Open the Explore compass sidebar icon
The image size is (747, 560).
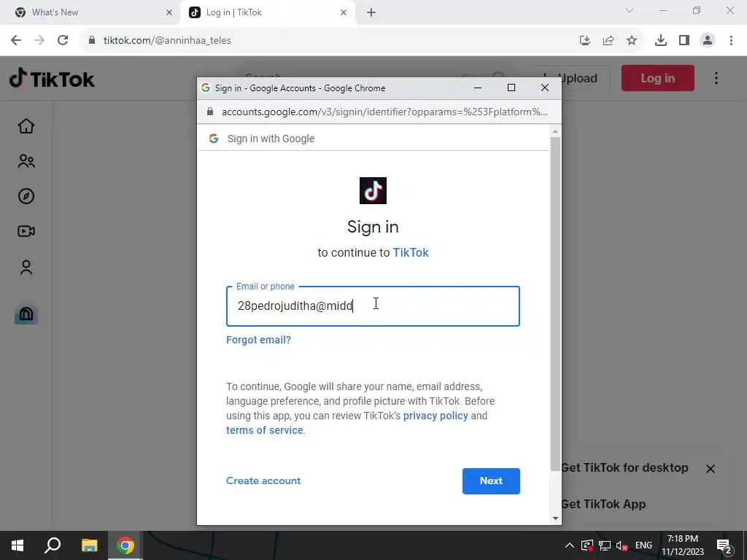[26, 196]
